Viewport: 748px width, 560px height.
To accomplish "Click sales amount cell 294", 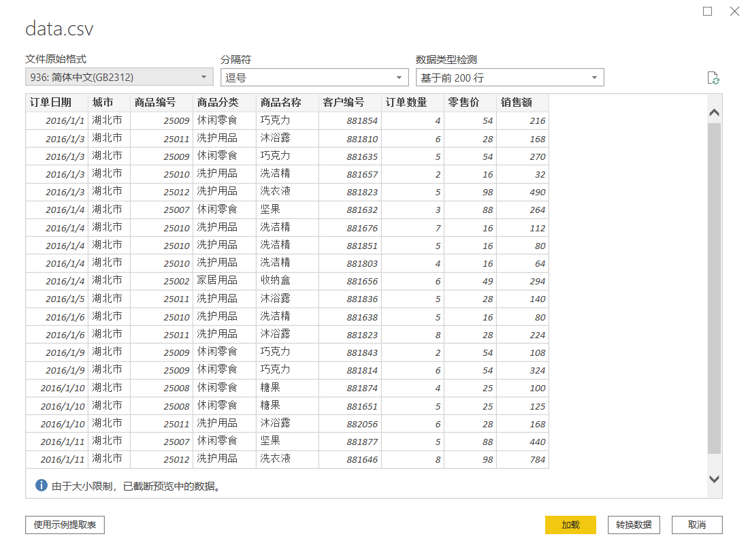I will 522,281.
